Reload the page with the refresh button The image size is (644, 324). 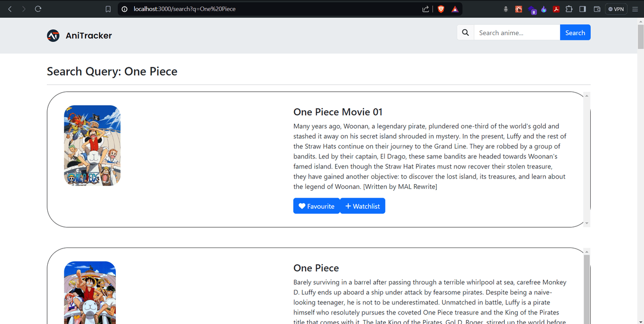pos(38,9)
